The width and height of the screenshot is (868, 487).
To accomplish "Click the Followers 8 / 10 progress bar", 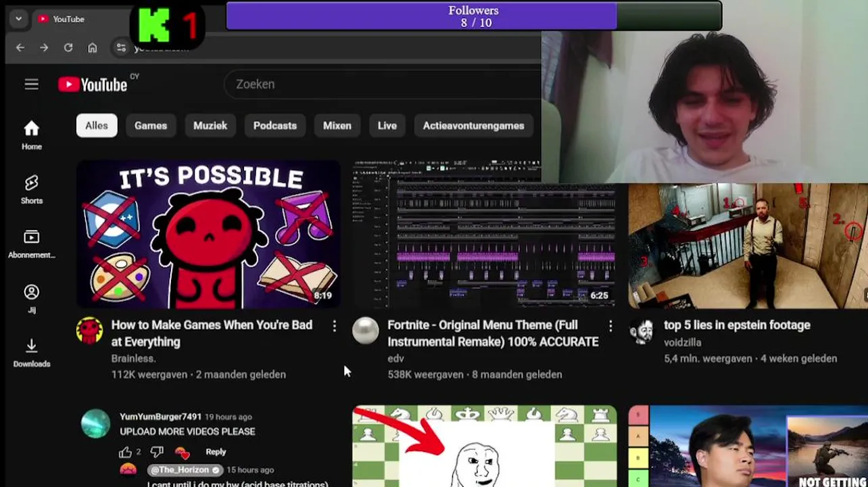I will [x=474, y=16].
